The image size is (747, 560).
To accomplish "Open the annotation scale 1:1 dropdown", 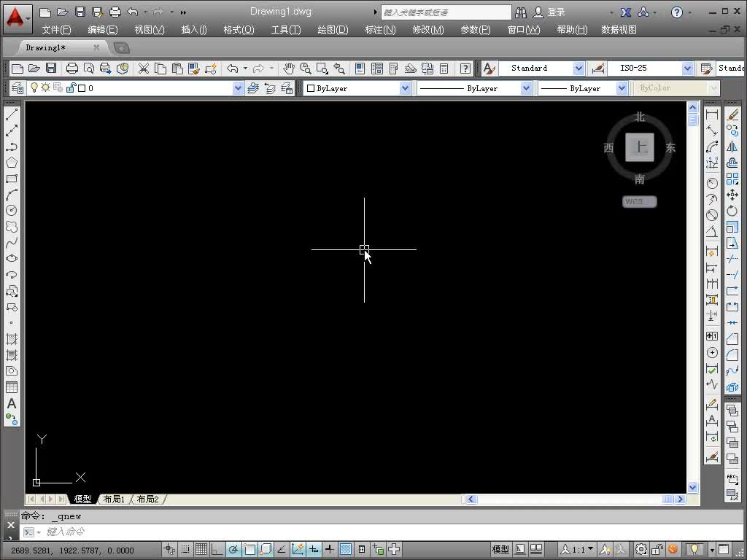I will 577,550.
